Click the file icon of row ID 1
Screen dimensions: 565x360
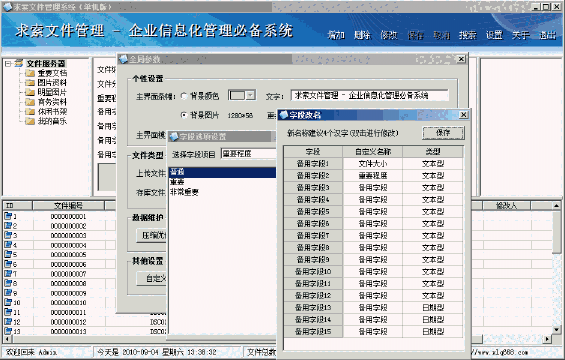click(8, 216)
